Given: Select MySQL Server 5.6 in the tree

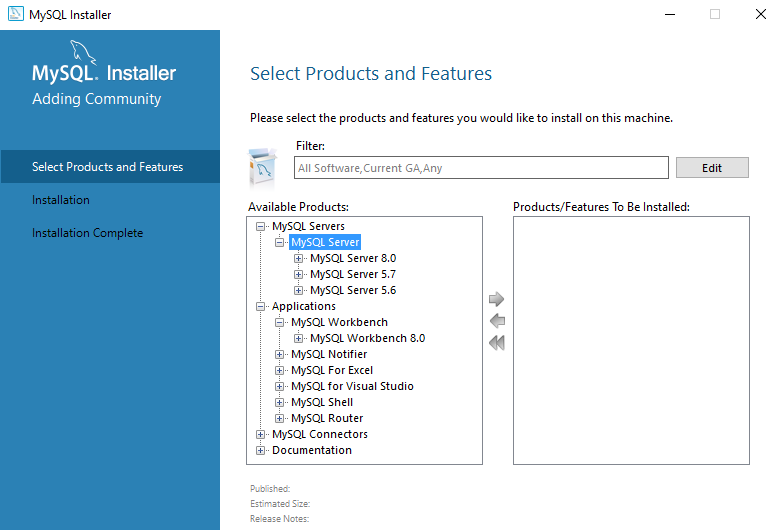Looking at the screenshot, I should coord(353,290).
